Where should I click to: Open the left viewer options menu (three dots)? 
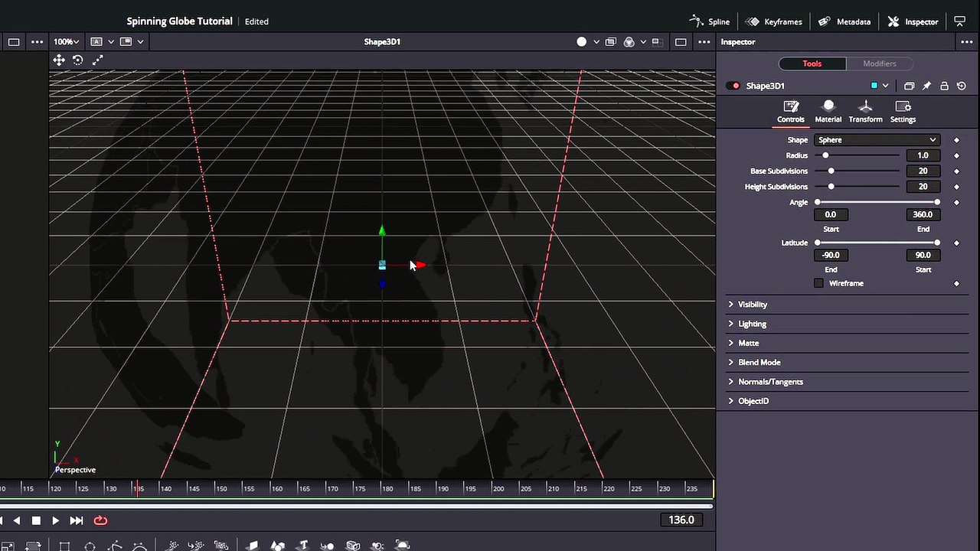coord(37,42)
